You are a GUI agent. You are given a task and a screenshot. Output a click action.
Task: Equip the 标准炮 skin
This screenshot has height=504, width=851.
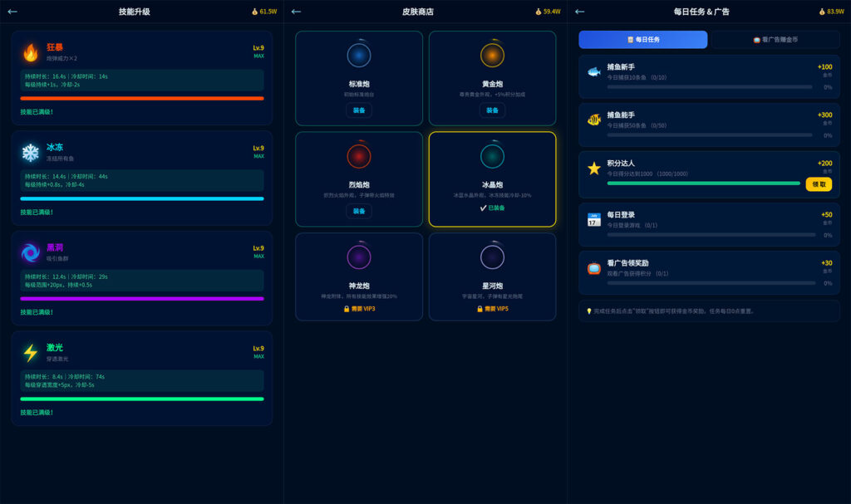click(x=359, y=110)
